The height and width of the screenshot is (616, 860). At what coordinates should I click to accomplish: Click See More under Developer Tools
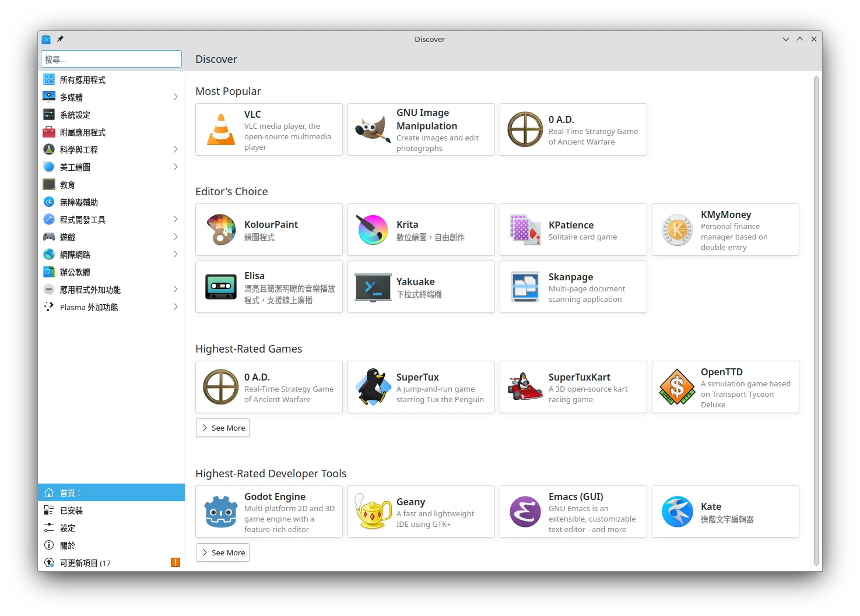223,552
